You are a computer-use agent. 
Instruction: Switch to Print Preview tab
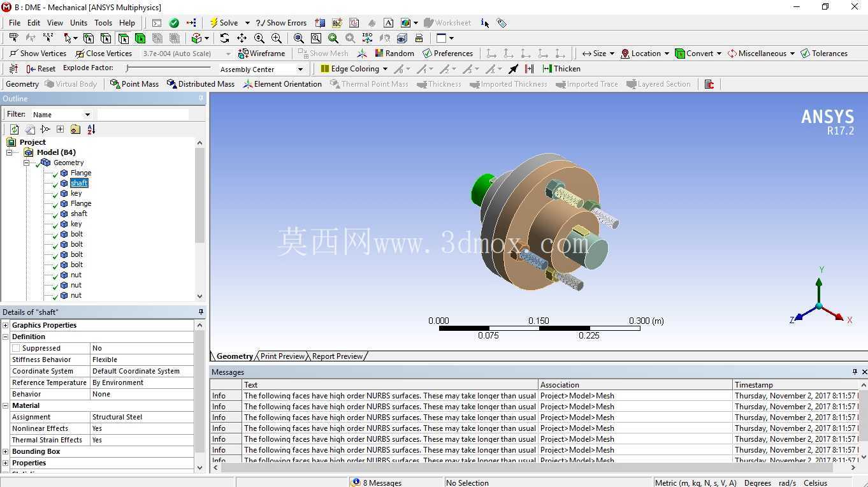point(282,356)
